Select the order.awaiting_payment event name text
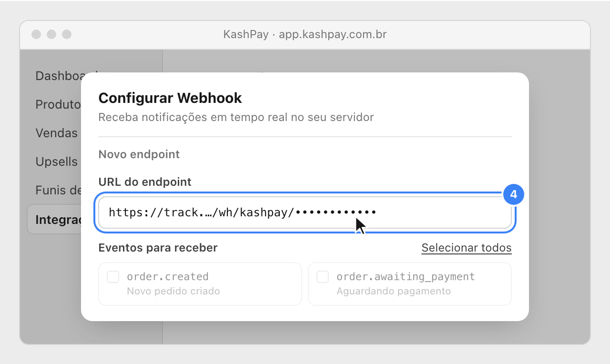The image size is (610, 364). (x=406, y=277)
